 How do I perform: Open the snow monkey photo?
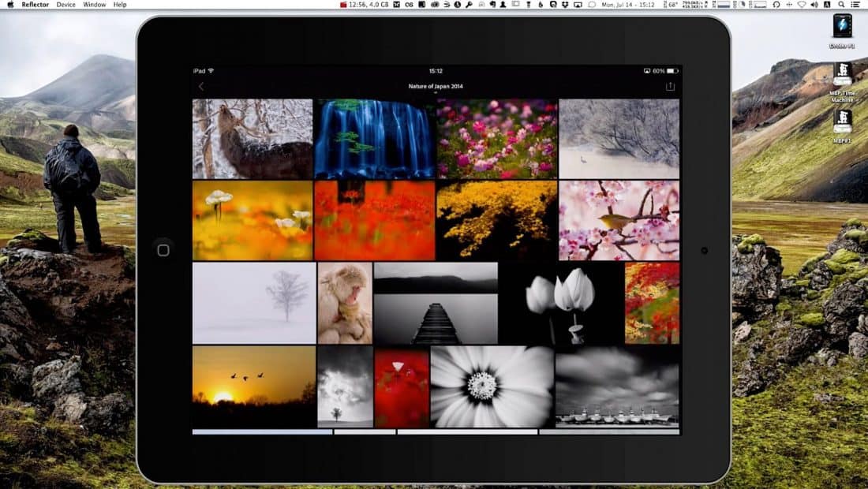[345, 303]
